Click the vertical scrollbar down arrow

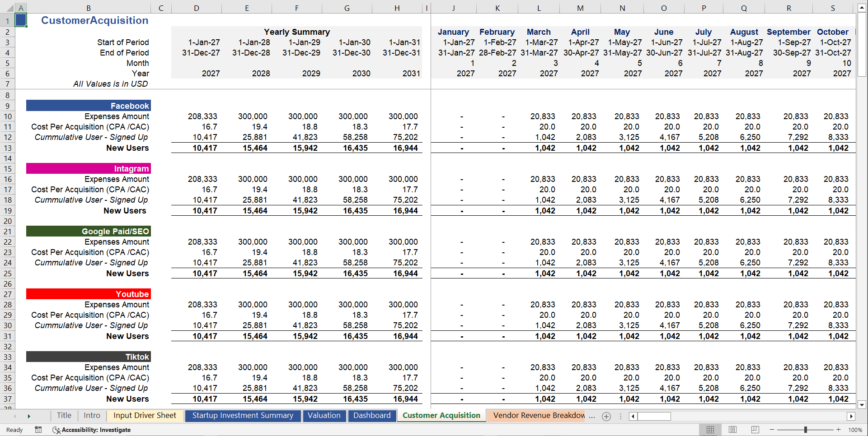coord(863,405)
